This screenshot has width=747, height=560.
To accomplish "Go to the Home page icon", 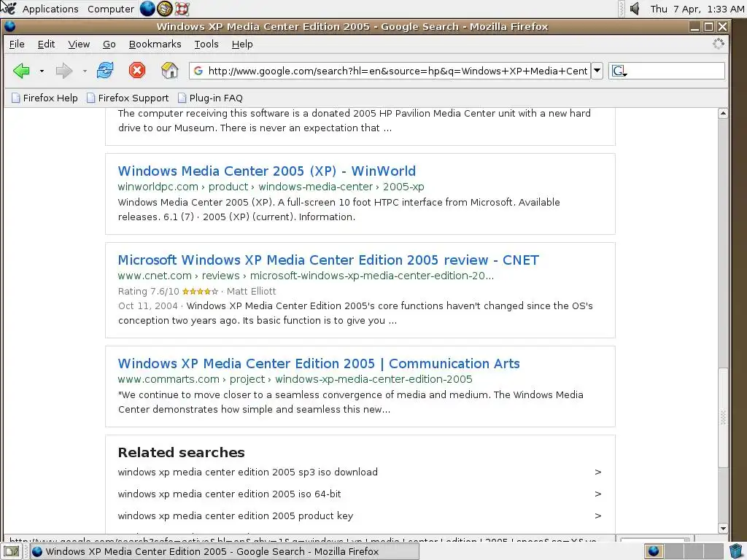I will [x=169, y=71].
